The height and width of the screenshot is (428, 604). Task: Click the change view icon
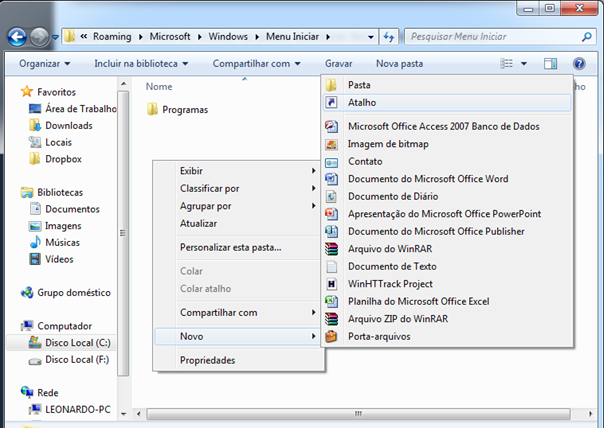506,64
